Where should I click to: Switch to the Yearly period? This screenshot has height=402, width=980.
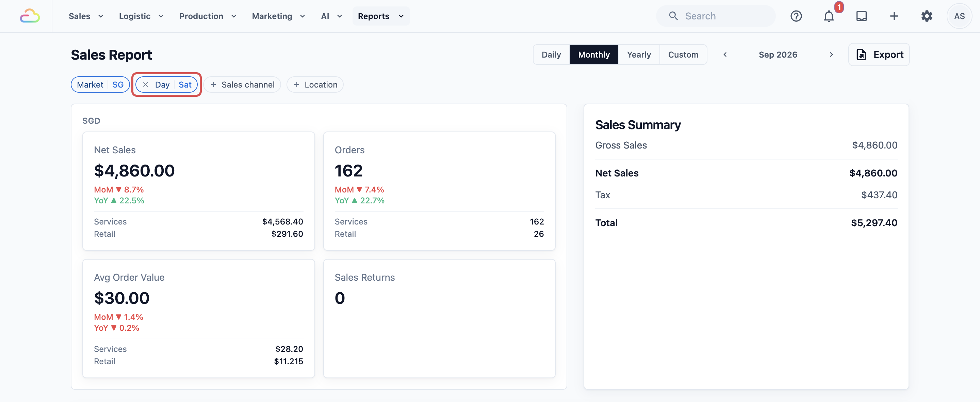tap(639, 55)
